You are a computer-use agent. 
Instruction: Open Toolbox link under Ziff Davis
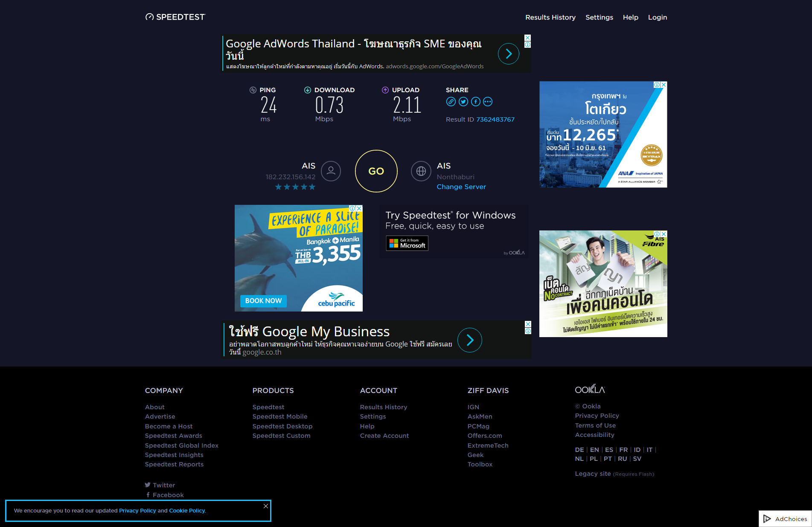point(480,464)
